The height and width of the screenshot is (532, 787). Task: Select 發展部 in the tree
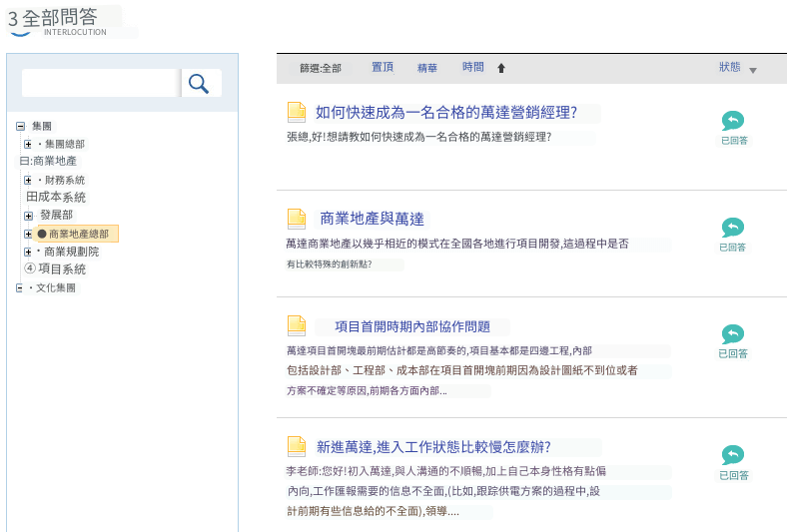click(x=56, y=216)
